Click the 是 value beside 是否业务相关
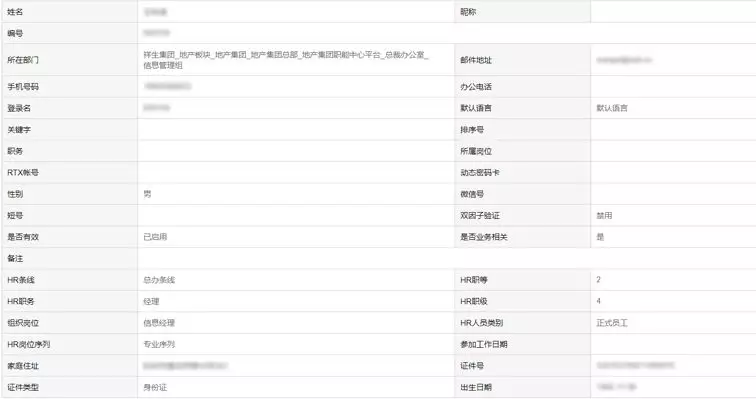The width and height of the screenshot is (756, 399). point(600,237)
